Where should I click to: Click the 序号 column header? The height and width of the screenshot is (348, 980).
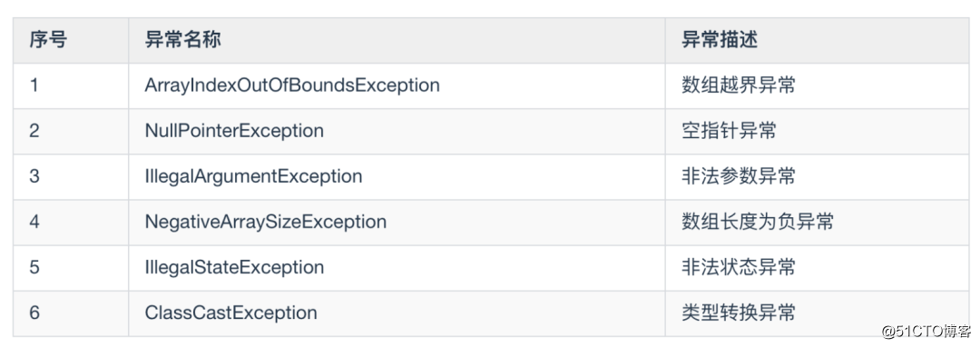[x=48, y=40]
